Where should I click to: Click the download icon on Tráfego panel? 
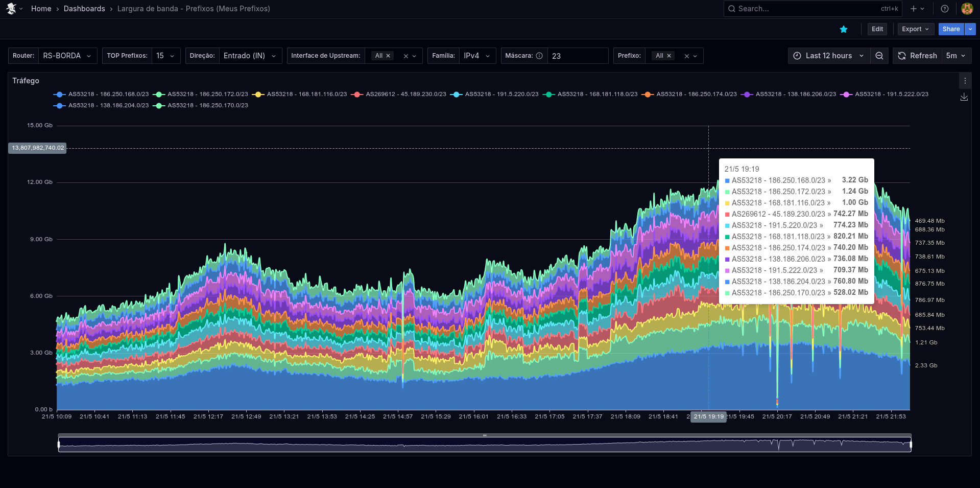[x=964, y=97]
